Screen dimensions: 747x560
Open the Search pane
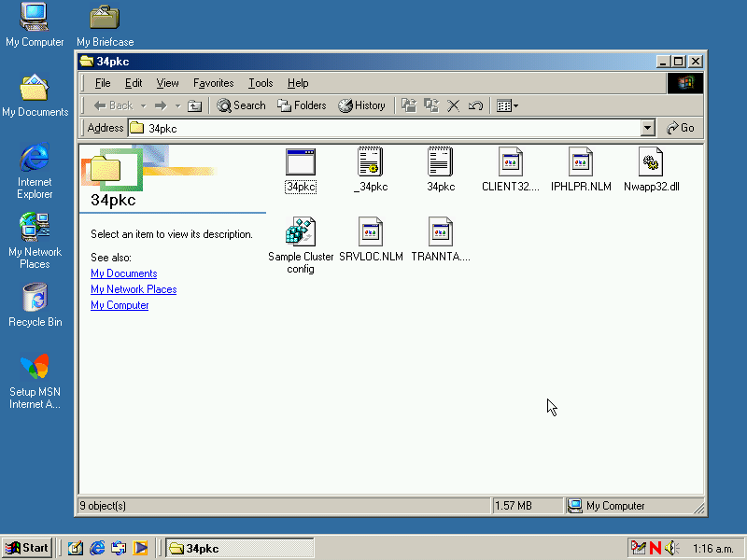click(x=241, y=105)
